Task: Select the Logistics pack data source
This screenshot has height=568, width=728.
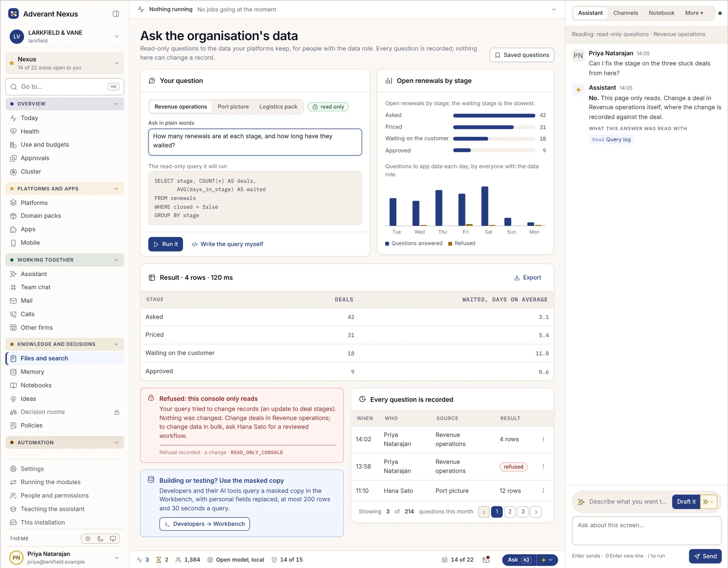Action: point(278,107)
